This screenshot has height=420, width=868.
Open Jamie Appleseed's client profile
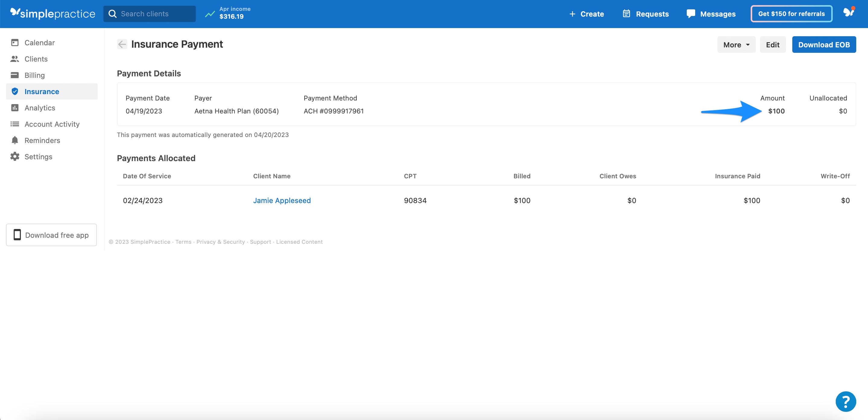pos(282,200)
